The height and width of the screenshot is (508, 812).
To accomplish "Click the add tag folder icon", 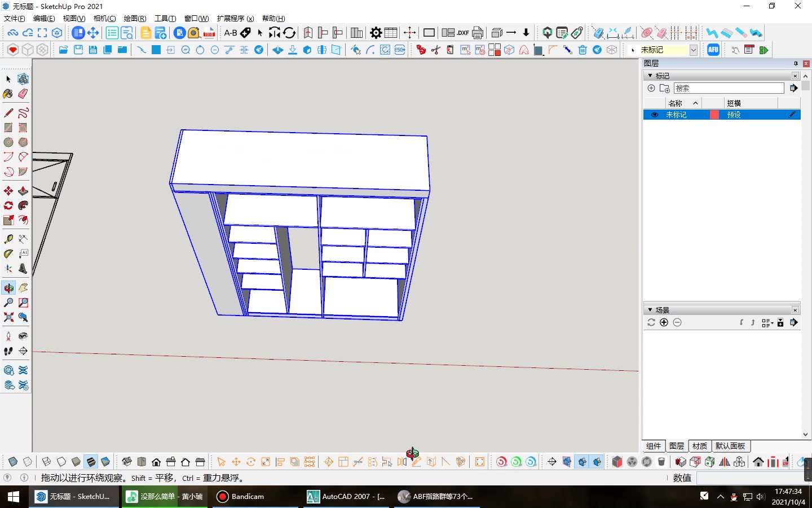I will coord(665,88).
